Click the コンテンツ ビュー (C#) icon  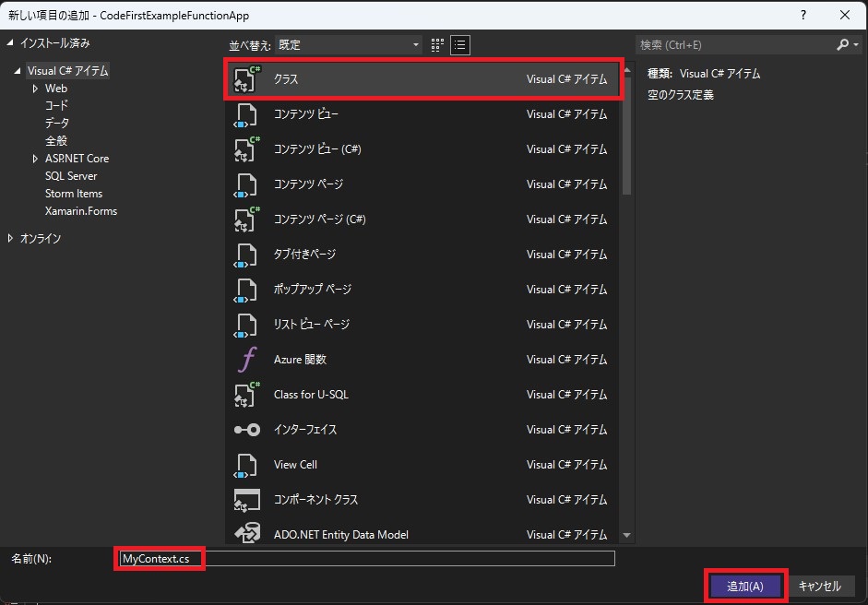246,149
